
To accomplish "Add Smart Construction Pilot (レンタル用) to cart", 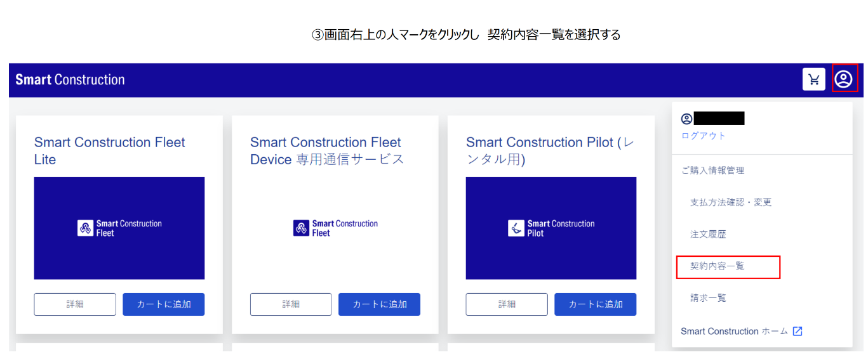I will [x=595, y=304].
